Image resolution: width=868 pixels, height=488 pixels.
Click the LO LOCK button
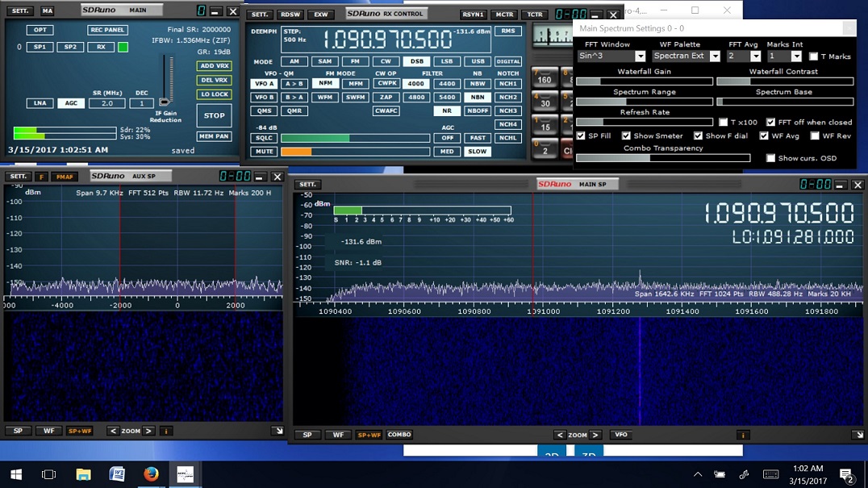(215, 94)
